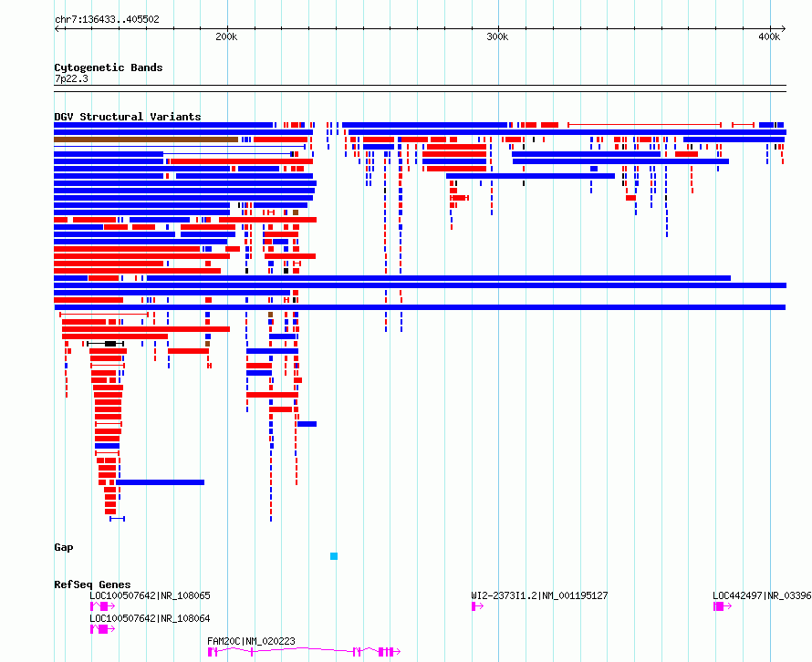Click the chr7:136433..405502 region label
This screenshot has width=812, height=662.
click(107, 20)
